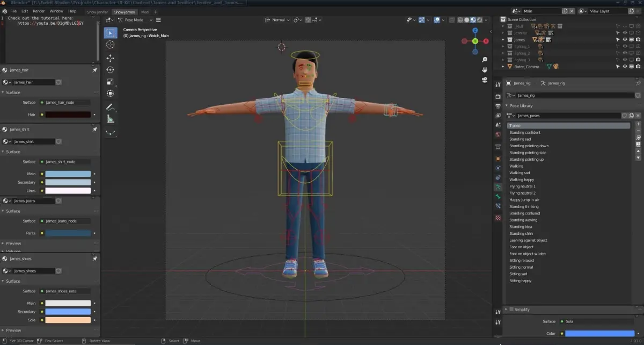
Task: Open the Object Data armature properties tab
Action: click(498, 186)
